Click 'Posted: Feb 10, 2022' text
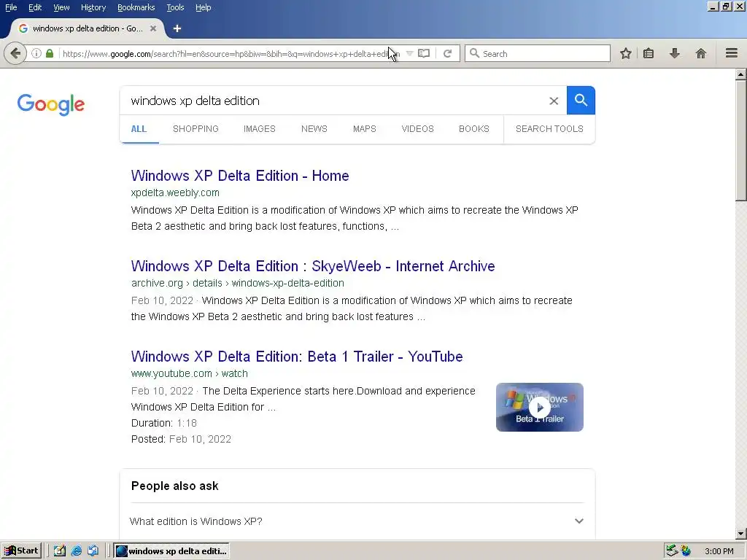The width and height of the screenshot is (747, 560). (x=181, y=439)
